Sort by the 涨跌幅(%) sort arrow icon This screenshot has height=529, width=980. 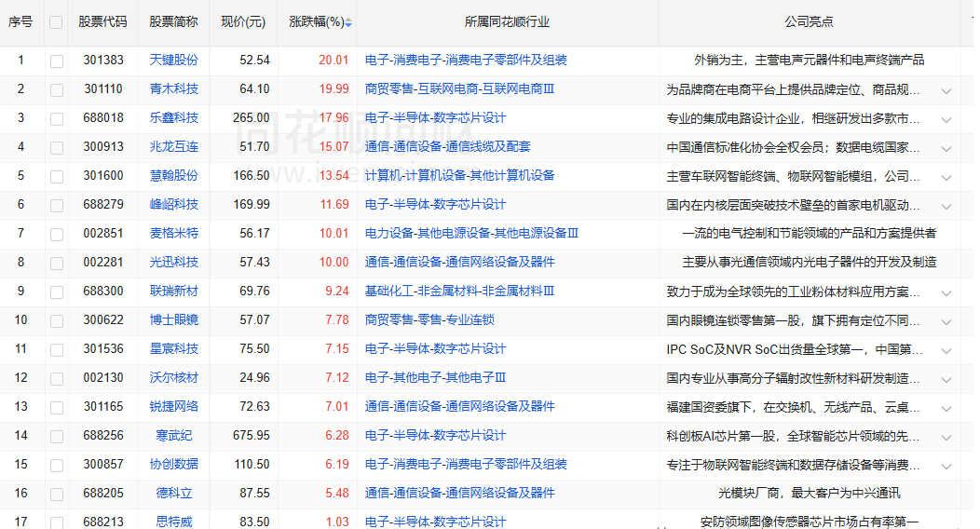click(x=348, y=23)
